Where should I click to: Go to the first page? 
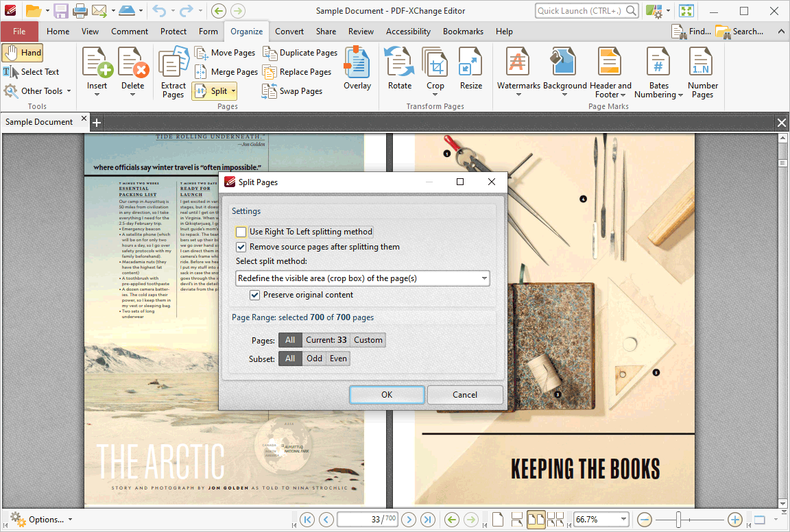pyautogui.click(x=307, y=520)
